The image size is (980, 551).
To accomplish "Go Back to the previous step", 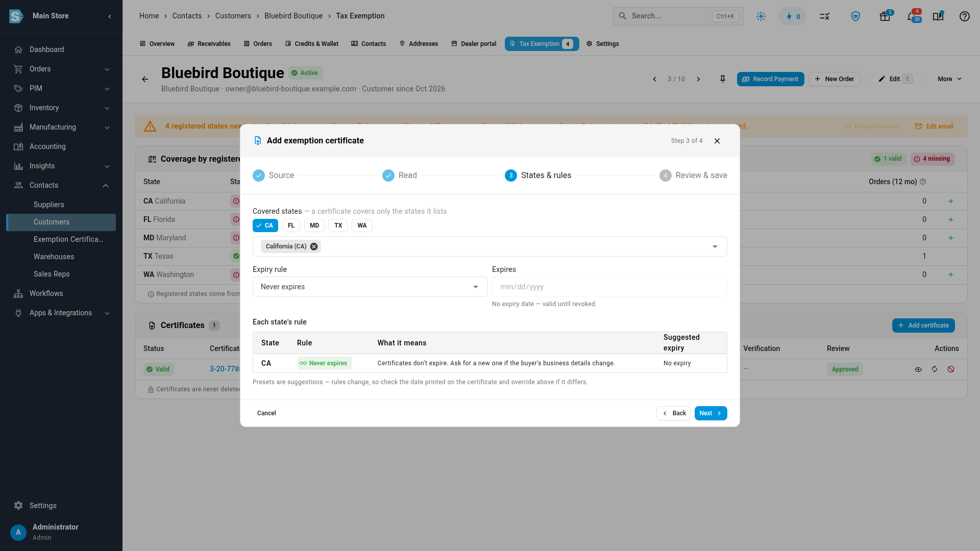I will tap(673, 413).
